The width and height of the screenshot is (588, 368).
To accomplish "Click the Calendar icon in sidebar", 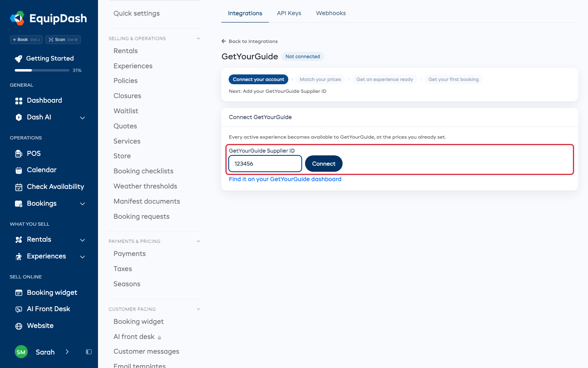I will click(19, 171).
